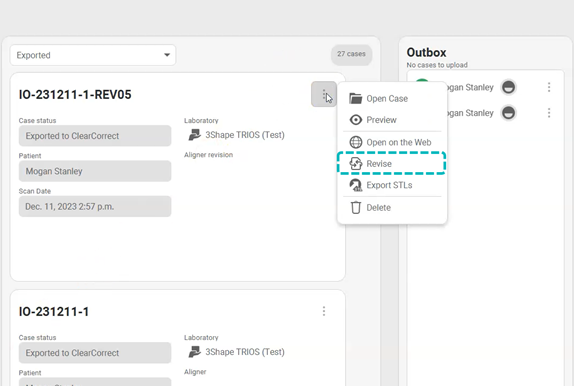Click the Delete trash can icon
The height and width of the screenshot is (386, 574).
355,208
